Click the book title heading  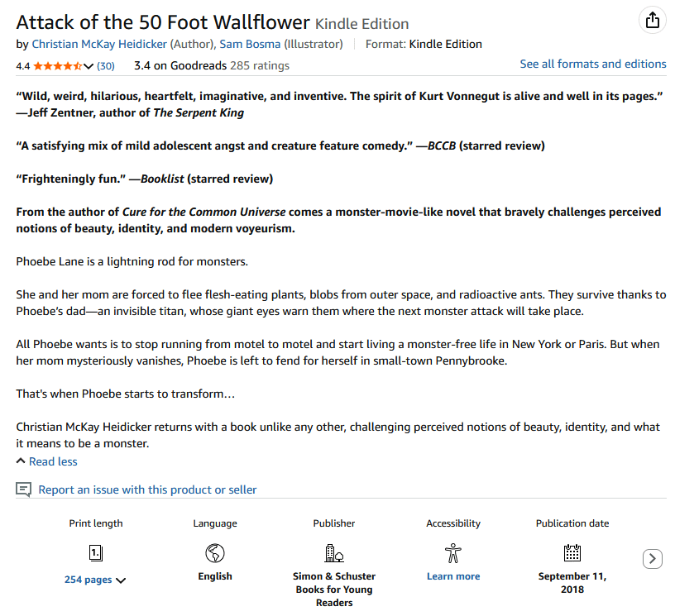[163, 21]
